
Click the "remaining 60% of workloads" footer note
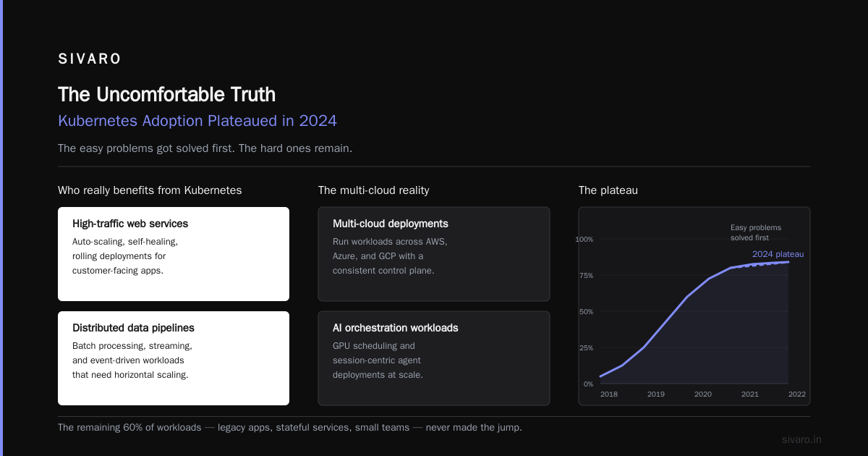[290, 428]
